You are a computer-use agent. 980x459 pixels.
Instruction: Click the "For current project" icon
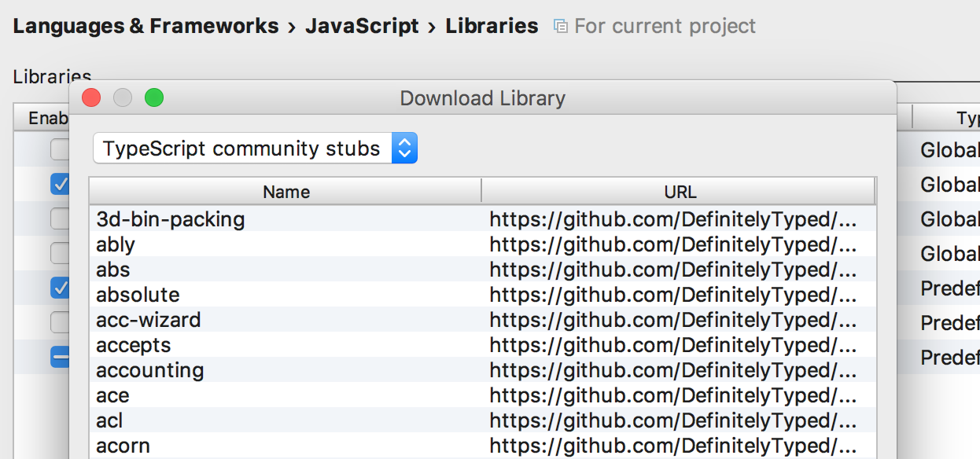click(x=560, y=27)
